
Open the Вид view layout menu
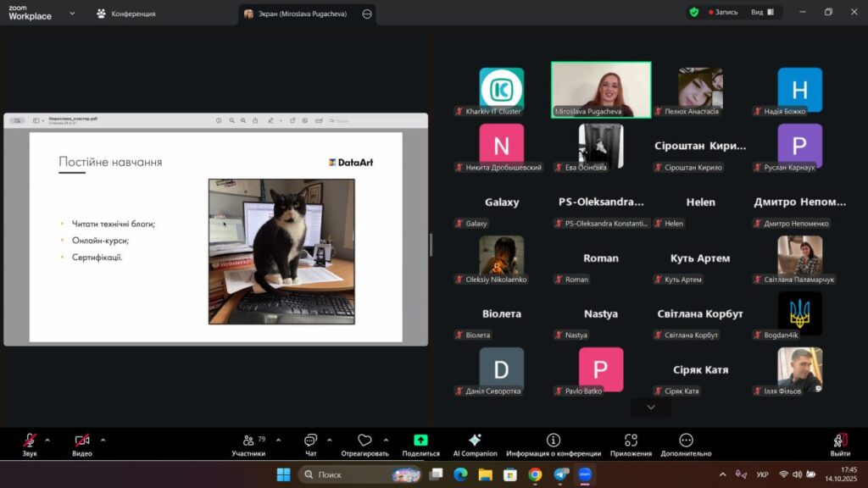point(762,13)
